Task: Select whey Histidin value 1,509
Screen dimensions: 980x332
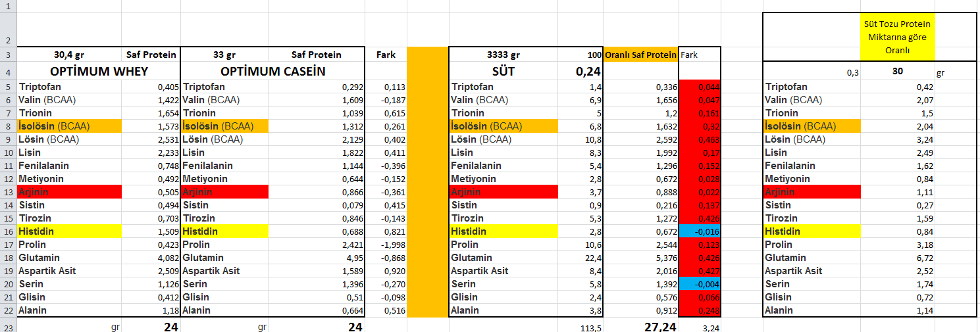Action: point(150,231)
